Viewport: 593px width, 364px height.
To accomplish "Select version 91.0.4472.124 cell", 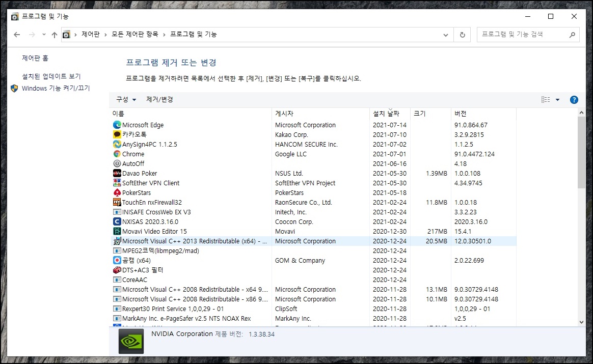I will click(474, 154).
